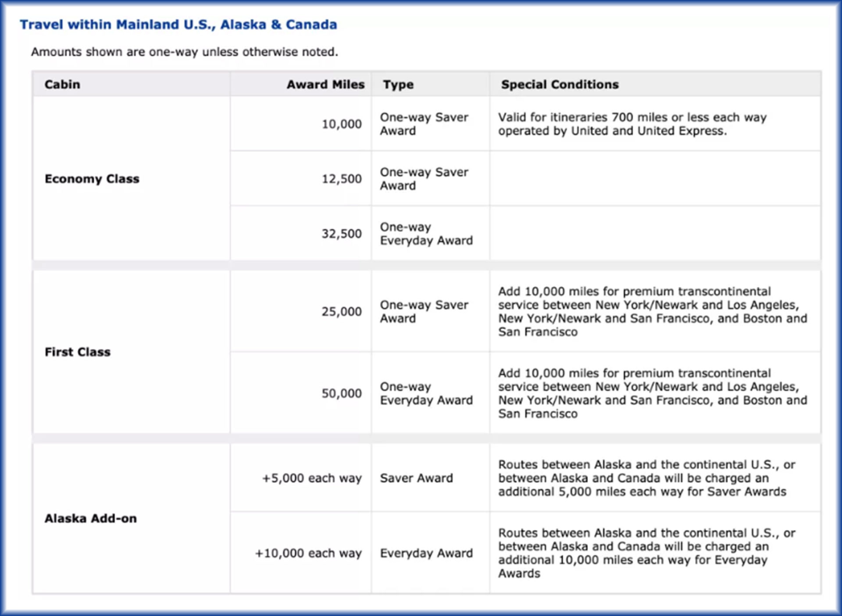The image size is (842, 616).
Task: Click the 32,500 award miles value
Action: click(x=341, y=233)
